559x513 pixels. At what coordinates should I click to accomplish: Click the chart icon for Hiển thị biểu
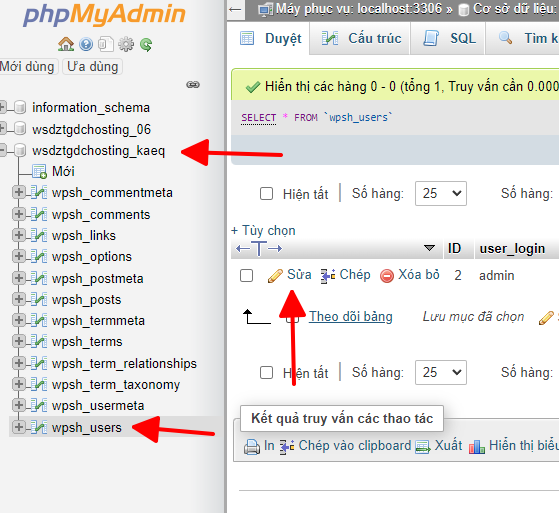point(477,447)
